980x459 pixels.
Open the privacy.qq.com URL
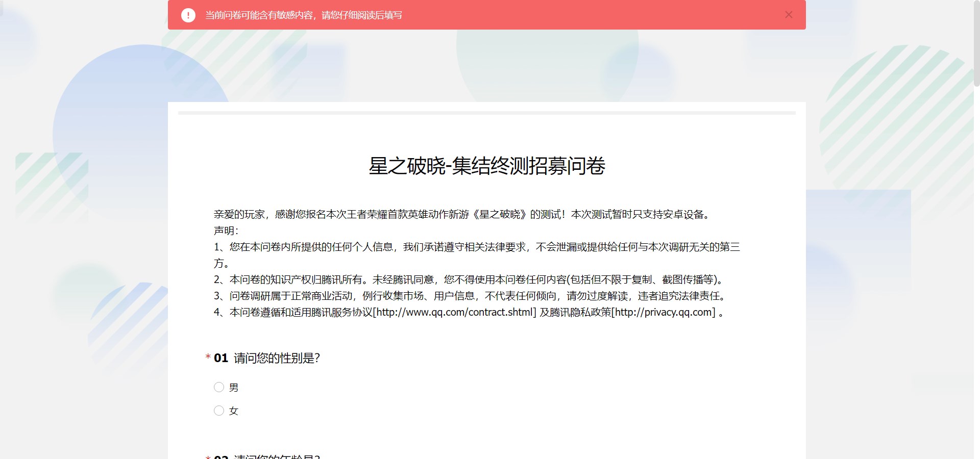tap(663, 312)
